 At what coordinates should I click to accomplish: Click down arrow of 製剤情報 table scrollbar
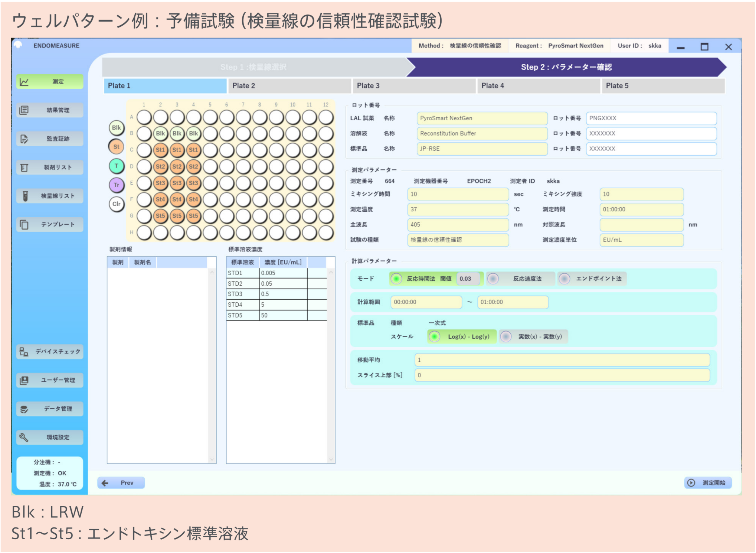pyautogui.click(x=212, y=459)
